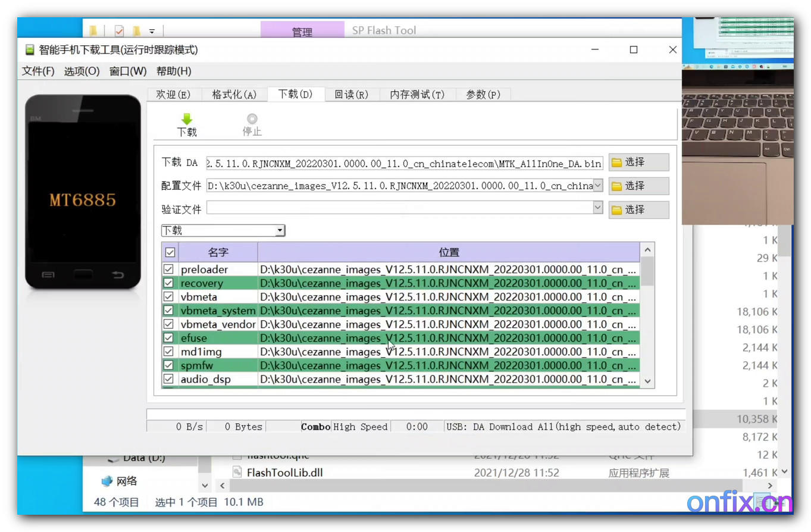
Task: Open the download mode dropdown
Action: [x=223, y=230]
